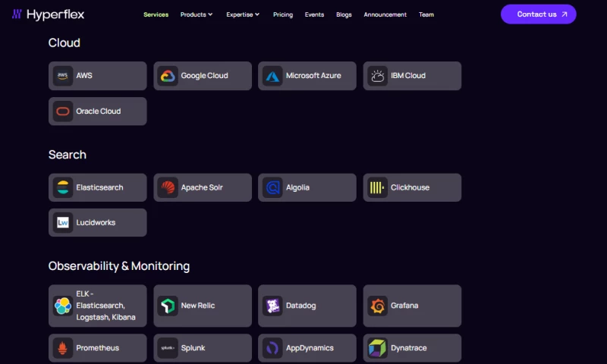Click the Hyperflex logo in header

click(x=48, y=14)
